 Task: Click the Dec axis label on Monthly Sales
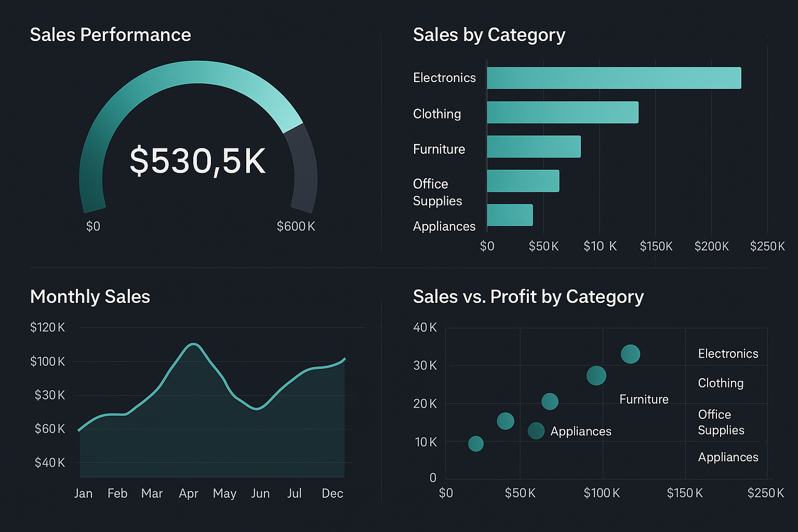(x=332, y=494)
